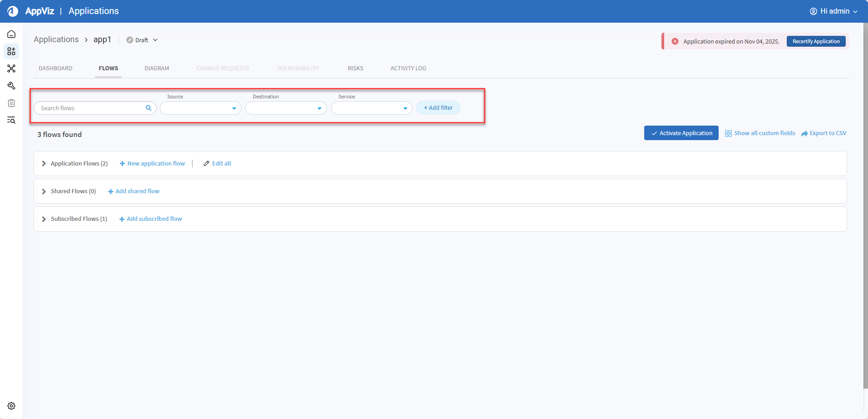Open the settings gear icon
Viewport: 868px width, 419px height.
tap(11, 406)
